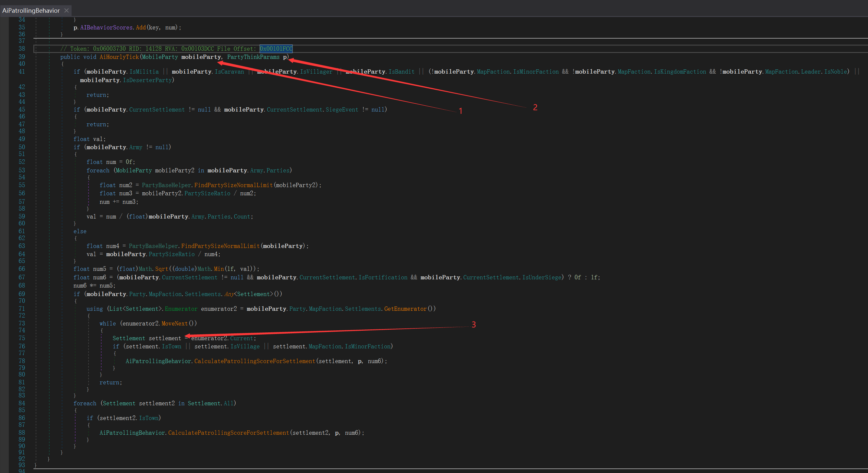Click the Count property on line 59
This screenshot has height=473, width=868.
click(x=242, y=217)
